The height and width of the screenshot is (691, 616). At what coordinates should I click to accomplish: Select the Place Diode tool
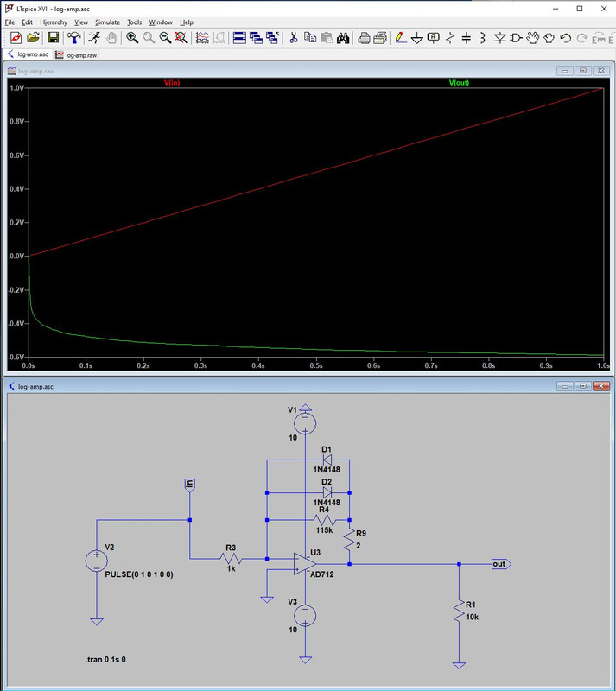[x=499, y=38]
